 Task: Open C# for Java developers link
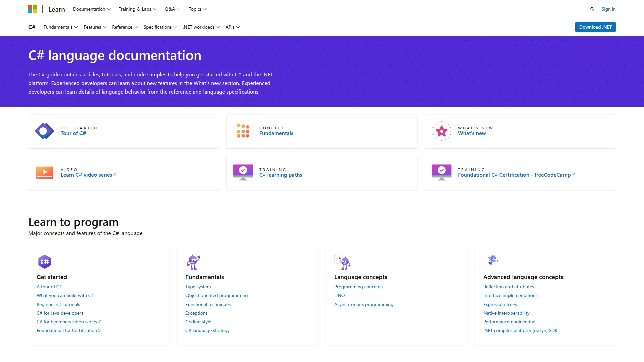click(x=60, y=313)
